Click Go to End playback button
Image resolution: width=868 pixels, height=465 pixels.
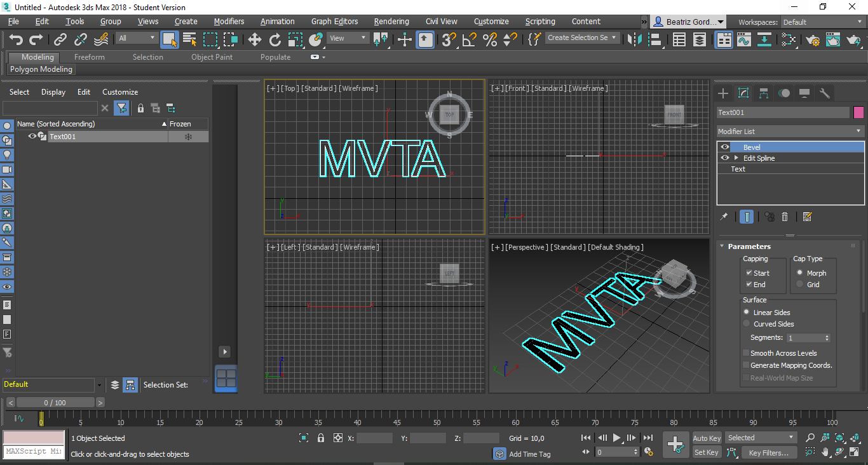click(648, 438)
